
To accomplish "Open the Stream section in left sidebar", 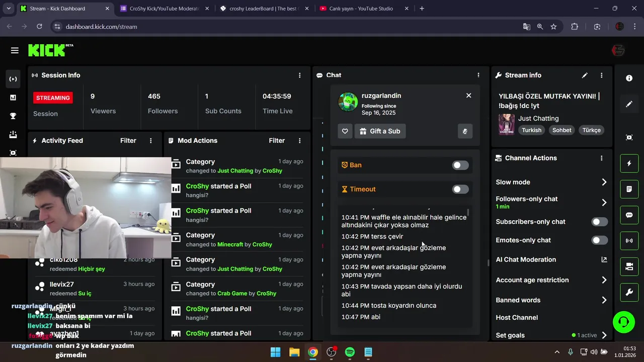I will (13, 79).
